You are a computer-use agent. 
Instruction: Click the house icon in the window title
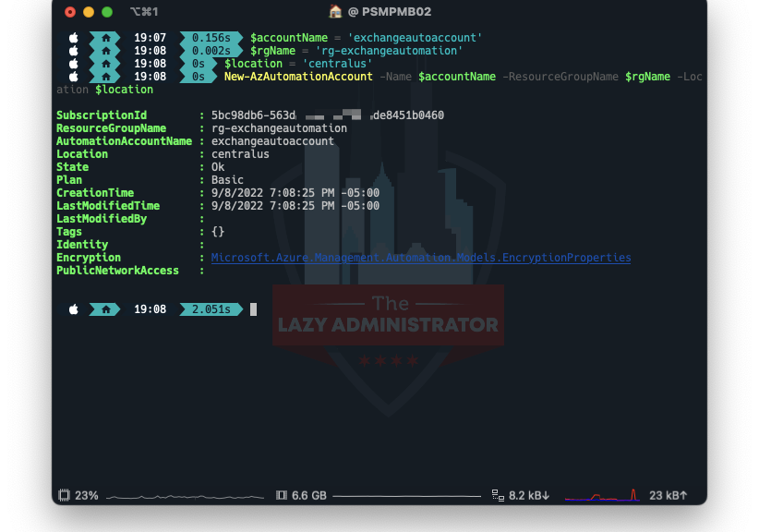click(x=335, y=11)
